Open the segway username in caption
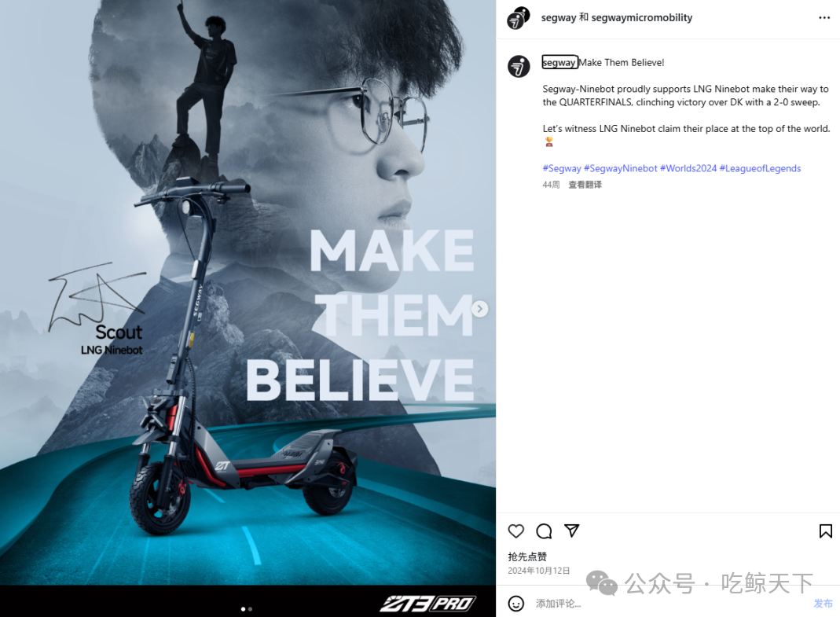The height and width of the screenshot is (617, 840). [x=559, y=62]
